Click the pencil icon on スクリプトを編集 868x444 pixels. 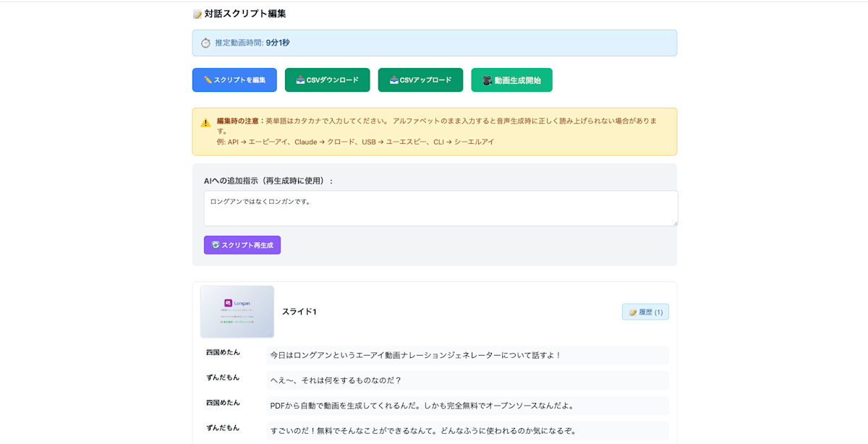208,80
